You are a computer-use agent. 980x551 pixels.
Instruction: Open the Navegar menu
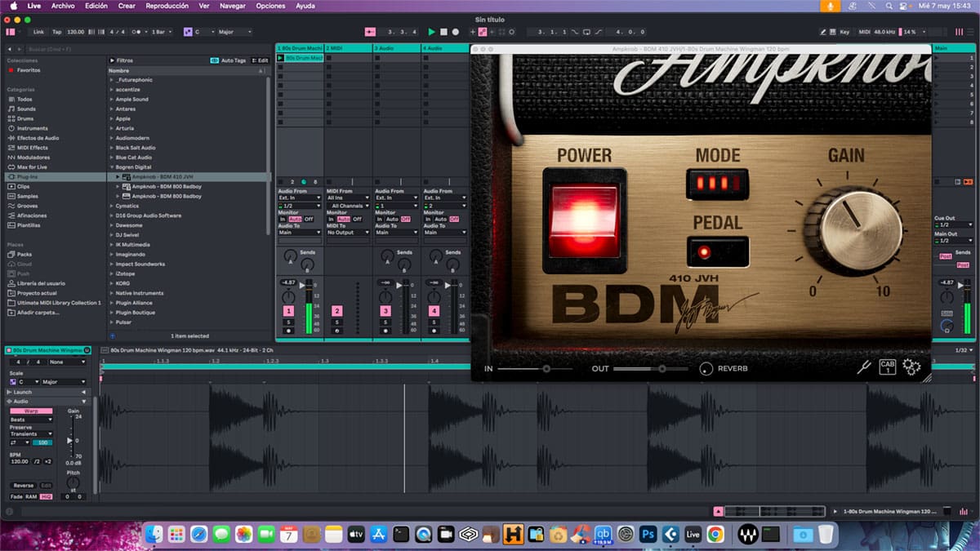[x=233, y=6]
